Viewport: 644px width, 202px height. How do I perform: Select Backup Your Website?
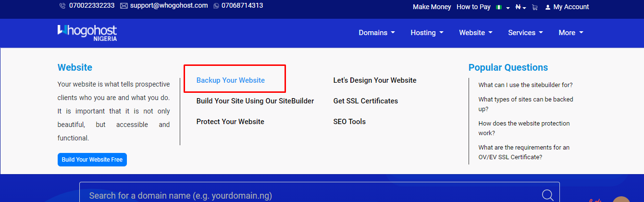point(231,80)
